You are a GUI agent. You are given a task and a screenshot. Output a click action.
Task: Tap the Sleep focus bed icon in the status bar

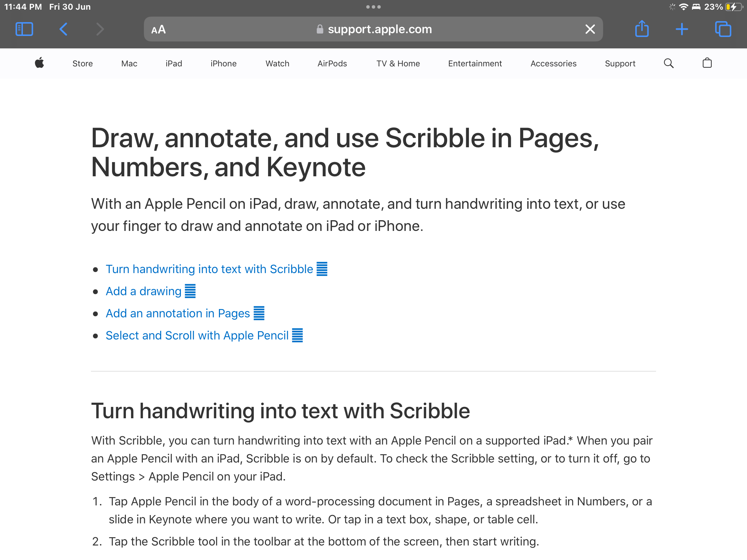coord(696,7)
